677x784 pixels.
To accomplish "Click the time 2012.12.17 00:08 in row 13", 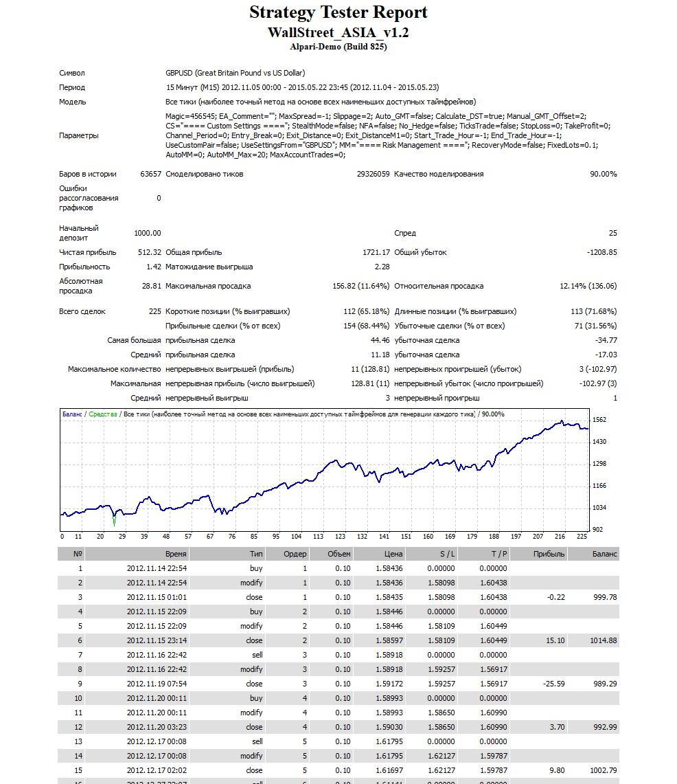I will tap(157, 742).
